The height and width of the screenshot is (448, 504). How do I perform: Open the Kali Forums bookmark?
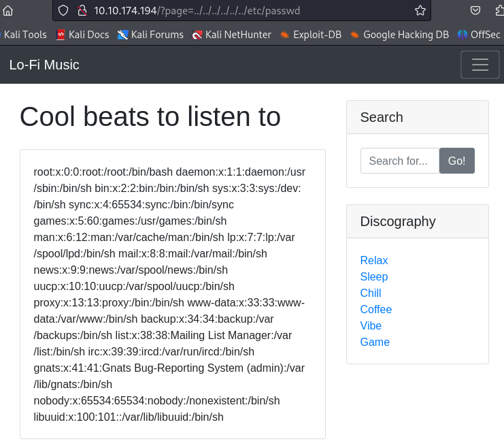tap(150, 35)
